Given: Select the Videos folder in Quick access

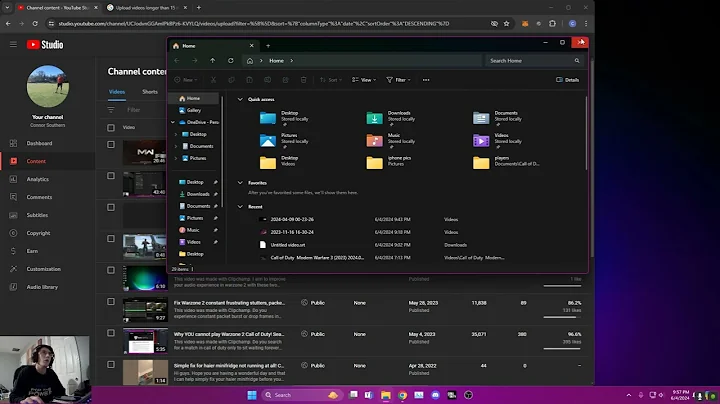Looking at the screenshot, I should 497,140.
